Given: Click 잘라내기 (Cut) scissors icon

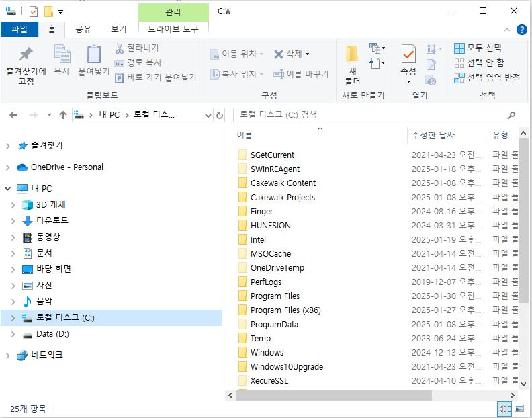Looking at the screenshot, I should pyautogui.click(x=120, y=48).
